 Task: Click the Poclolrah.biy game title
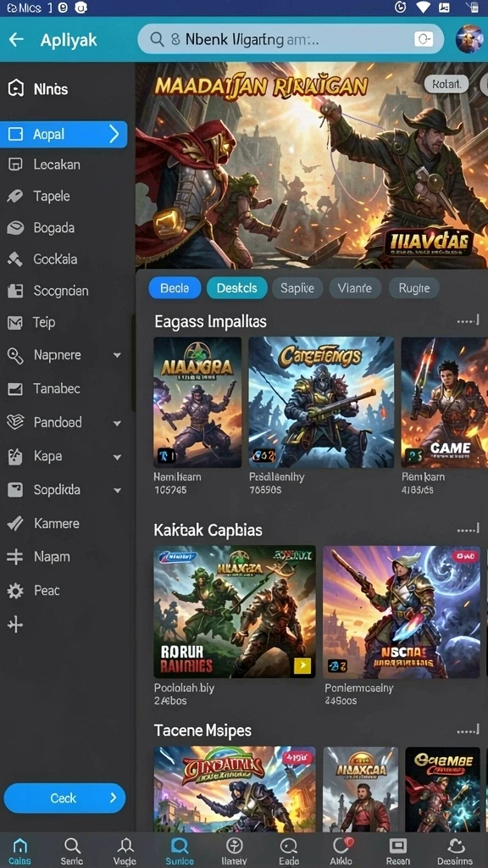pyautogui.click(x=184, y=688)
